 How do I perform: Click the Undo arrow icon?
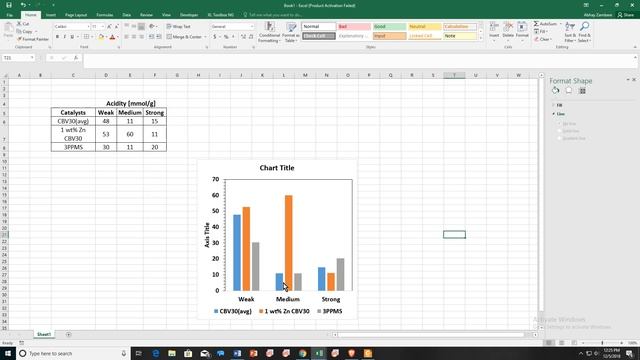click(23, 5)
